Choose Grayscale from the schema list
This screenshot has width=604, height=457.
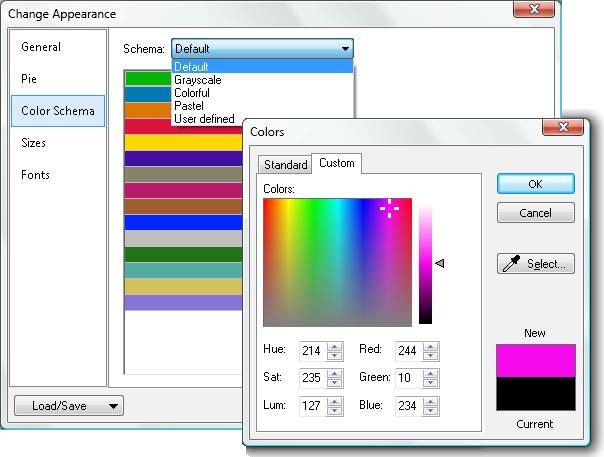coord(198,80)
